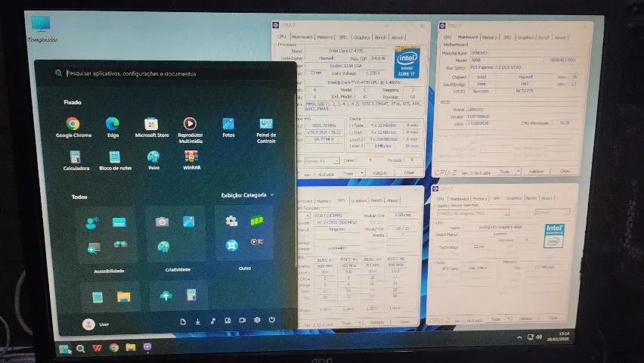Open Graphics tab in SPD window
Viewport: 644px width, 363px height.
pyautogui.click(x=358, y=200)
